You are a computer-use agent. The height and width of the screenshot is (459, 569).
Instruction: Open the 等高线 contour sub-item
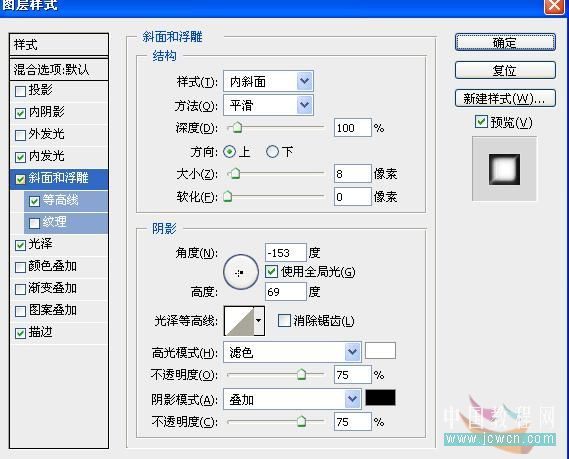[x=66, y=201]
